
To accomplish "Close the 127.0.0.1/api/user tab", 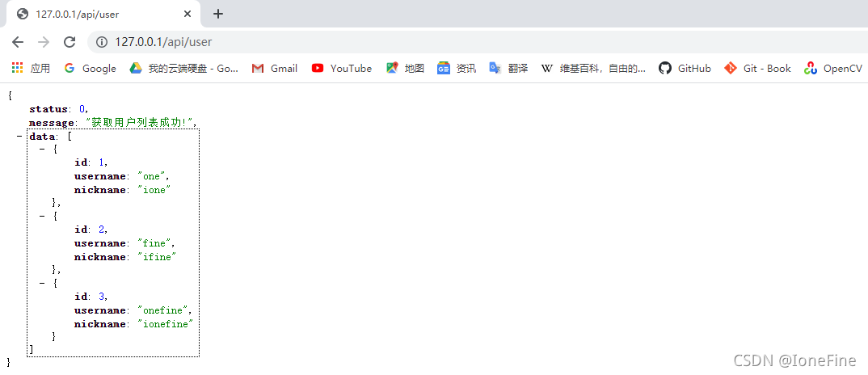I will [188, 14].
